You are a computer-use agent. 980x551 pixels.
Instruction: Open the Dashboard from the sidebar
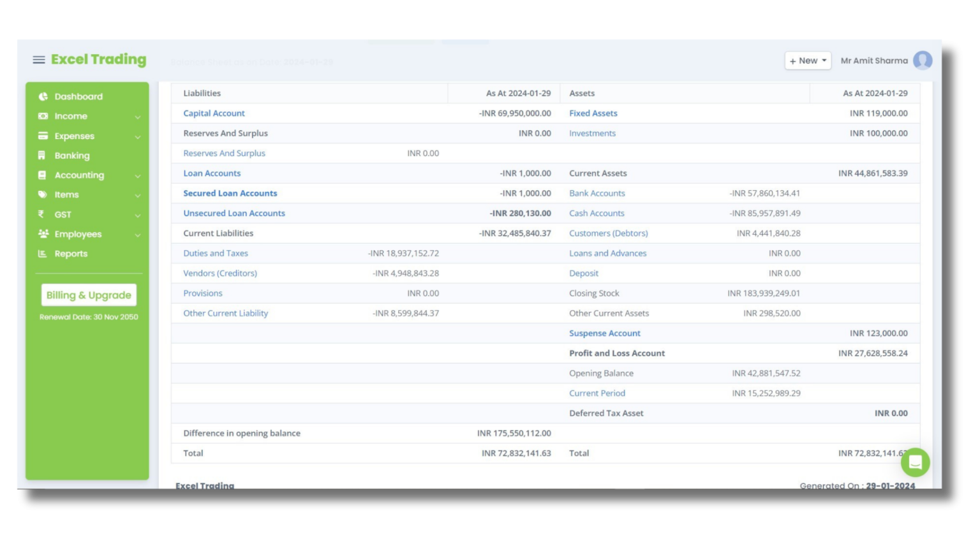click(78, 96)
